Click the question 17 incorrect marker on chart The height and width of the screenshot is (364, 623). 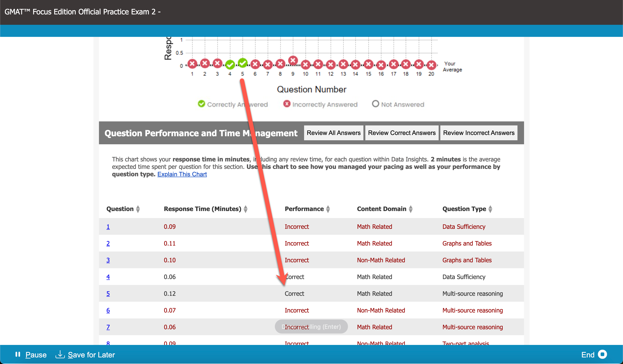tap(394, 64)
